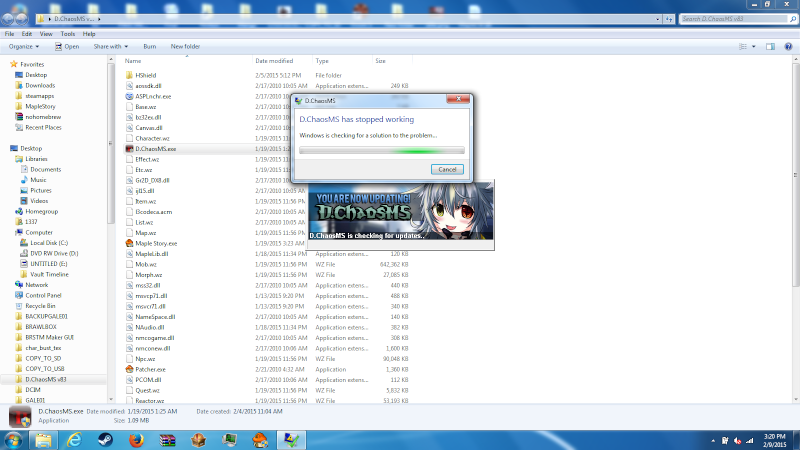Open Windows Explorer from taskbar
The width and height of the screenshot is (800, 450).
[43, 440]
